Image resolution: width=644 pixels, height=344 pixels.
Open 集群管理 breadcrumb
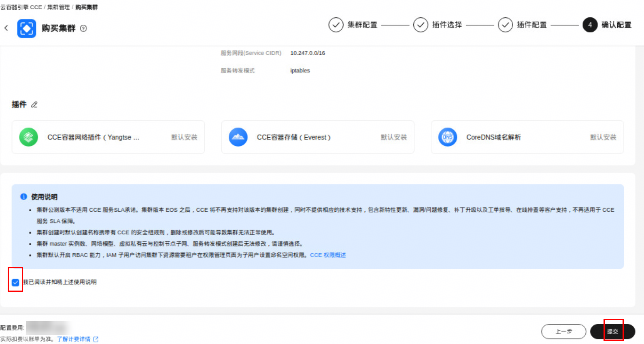pyautogui.click(x=58, y=7)
